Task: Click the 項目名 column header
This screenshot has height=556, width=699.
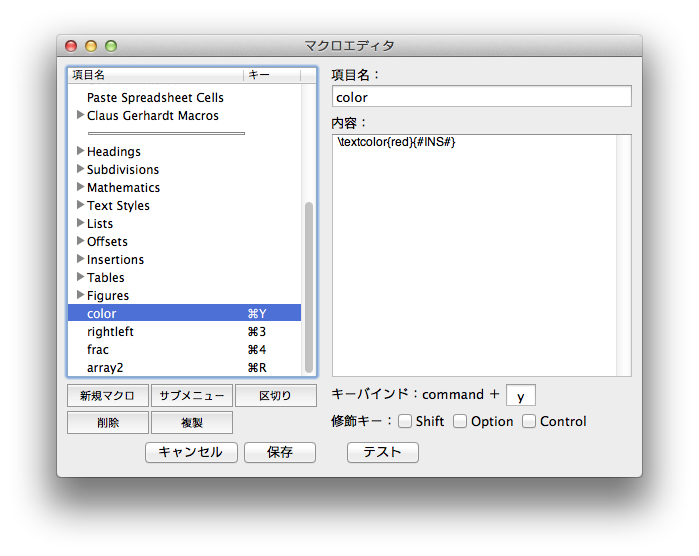Action: click(x=156, y=75)
